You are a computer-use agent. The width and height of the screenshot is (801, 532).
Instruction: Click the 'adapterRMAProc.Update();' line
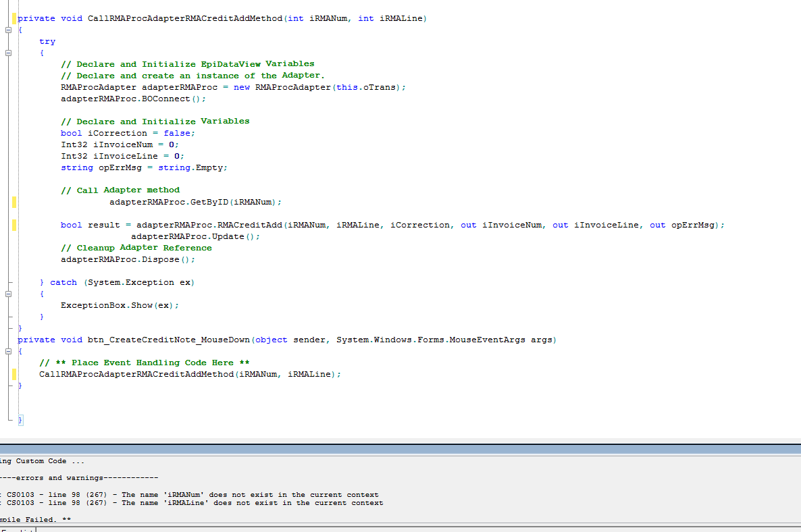195,236
